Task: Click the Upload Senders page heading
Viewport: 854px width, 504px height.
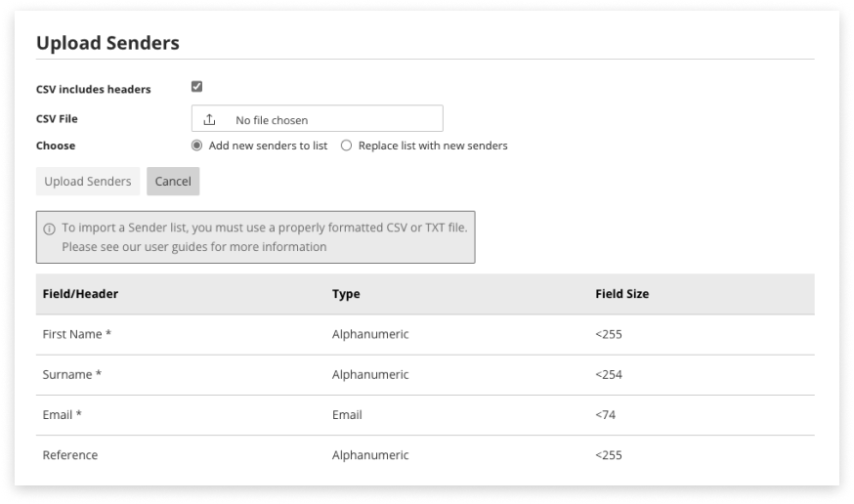Action: [x=107, y=43]
